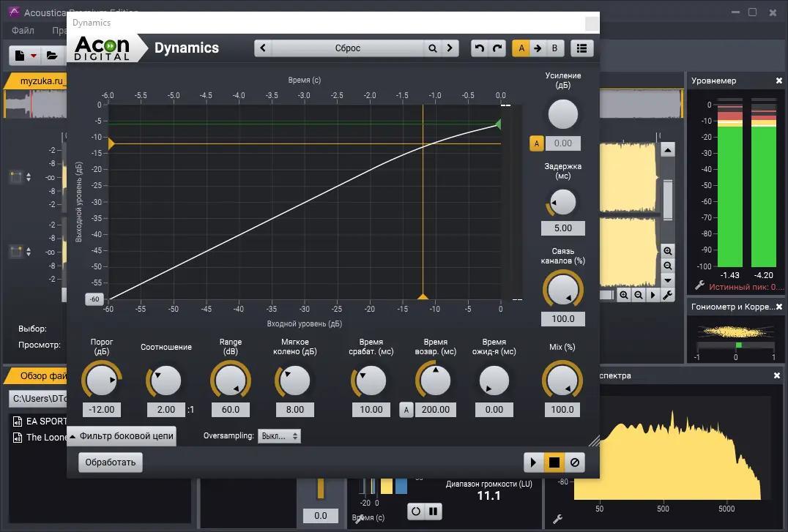The height and width of the screenshot is (532, 788).
Task: Edit gain value field 0.00 beside A button
Action: click(563, 143)
